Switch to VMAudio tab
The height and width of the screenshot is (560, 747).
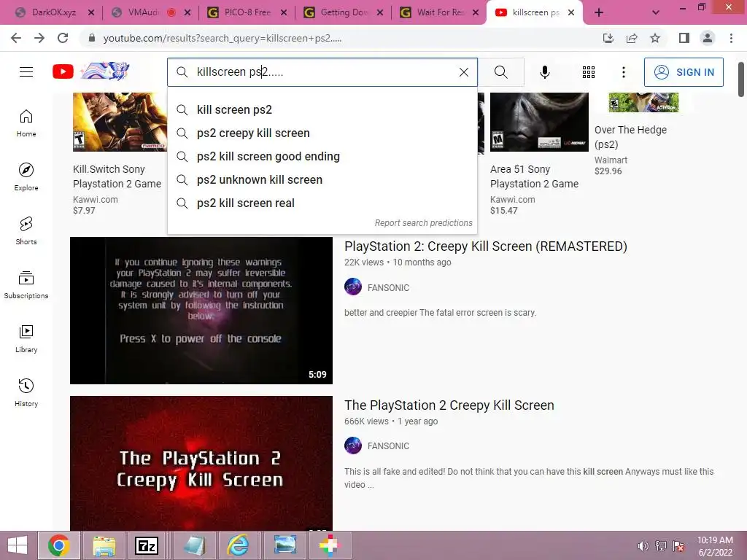(143, 13)
